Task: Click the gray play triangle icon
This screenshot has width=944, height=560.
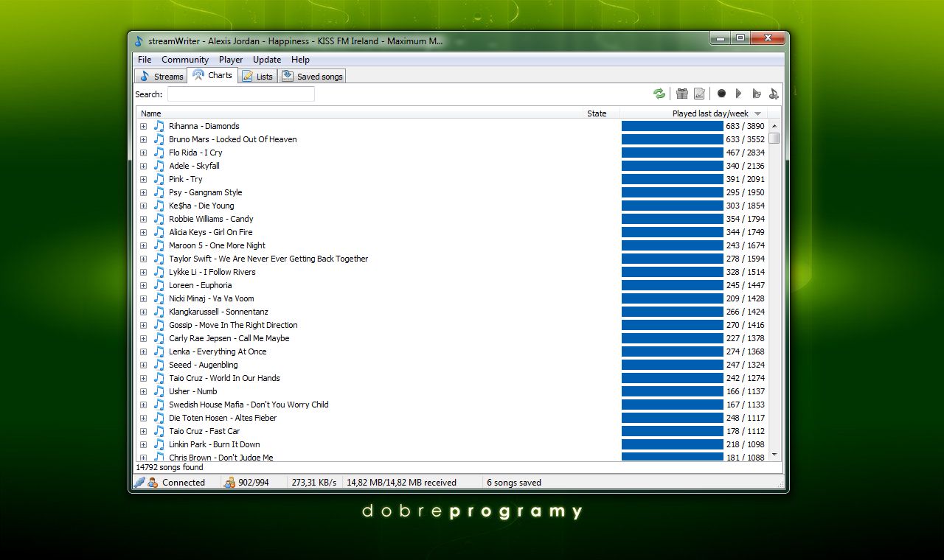Action: [738, 94]
